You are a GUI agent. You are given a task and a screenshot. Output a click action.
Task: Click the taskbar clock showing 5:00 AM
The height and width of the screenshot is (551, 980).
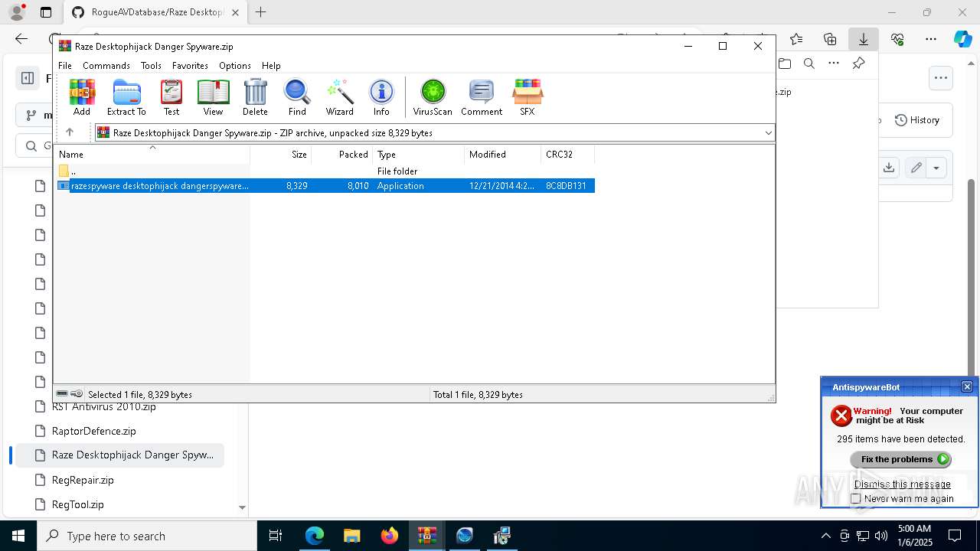click(x=914, y=536)
